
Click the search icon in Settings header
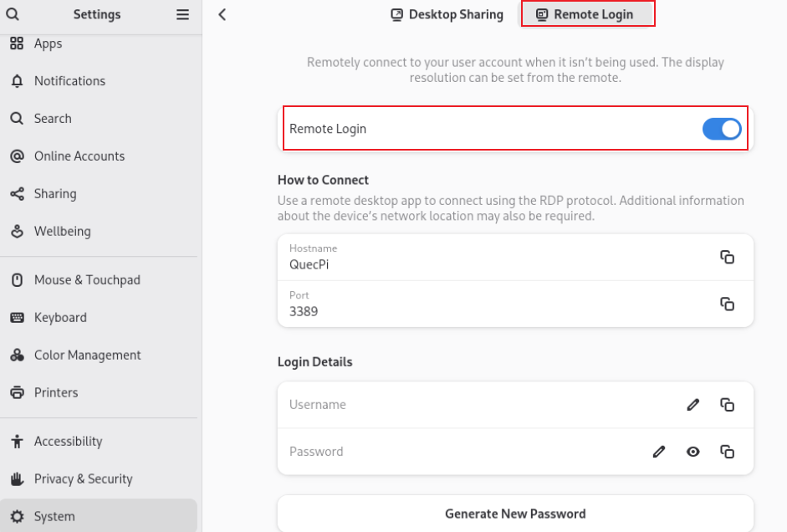[15, 14]
